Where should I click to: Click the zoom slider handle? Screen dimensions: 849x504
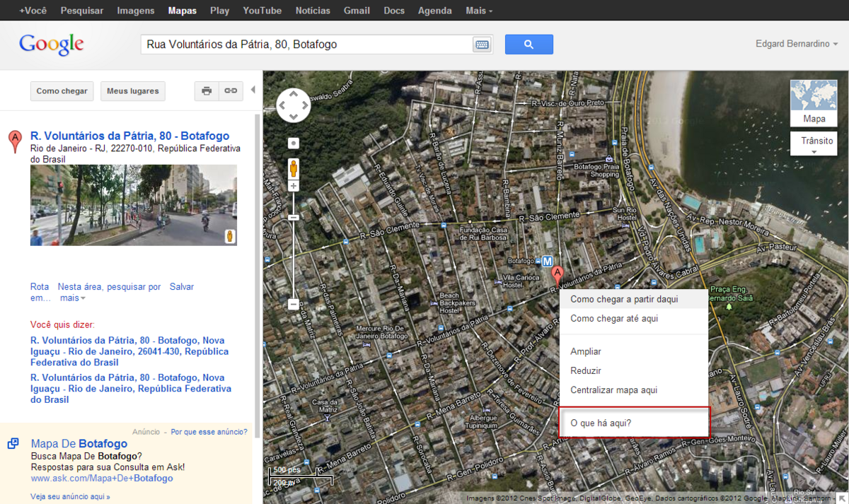(294, 218)
